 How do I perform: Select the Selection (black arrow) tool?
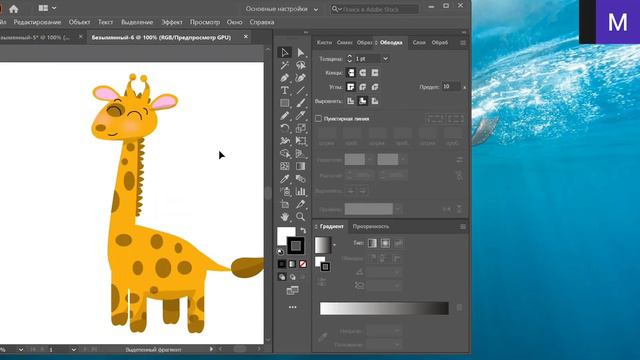pos(284,52)
